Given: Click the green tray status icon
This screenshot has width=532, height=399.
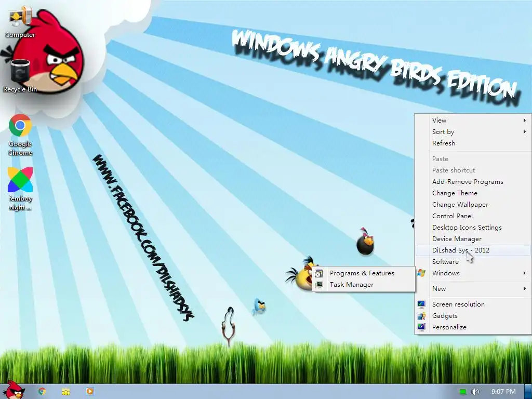Looking at the screenshot, I should tap(462, 392).
